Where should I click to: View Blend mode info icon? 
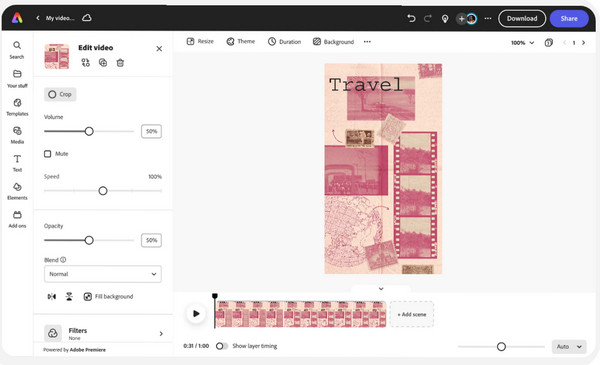63,260
